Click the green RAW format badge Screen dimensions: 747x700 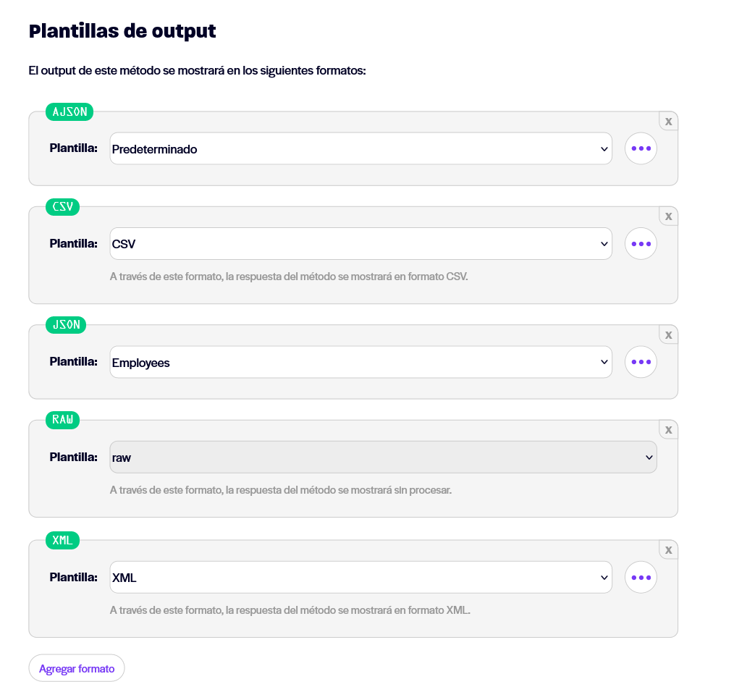point(62,420)
